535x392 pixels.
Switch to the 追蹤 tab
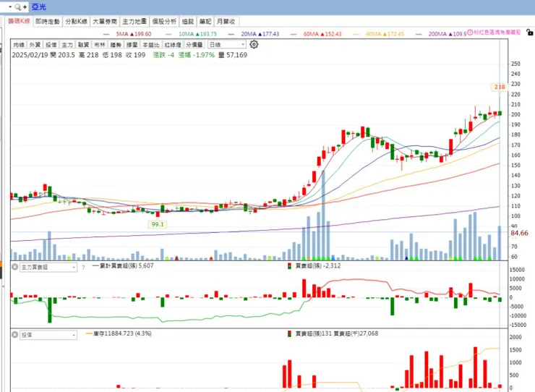(188, 22)
